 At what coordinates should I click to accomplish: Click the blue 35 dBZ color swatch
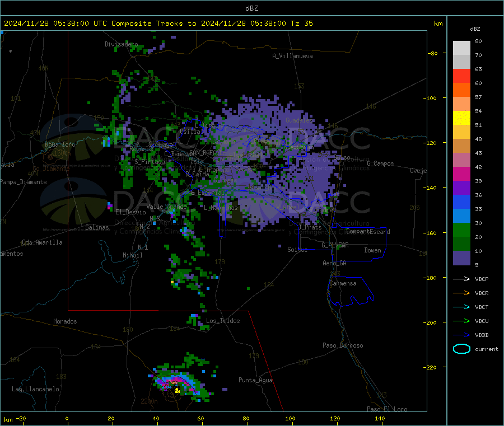tap(461, 202)
